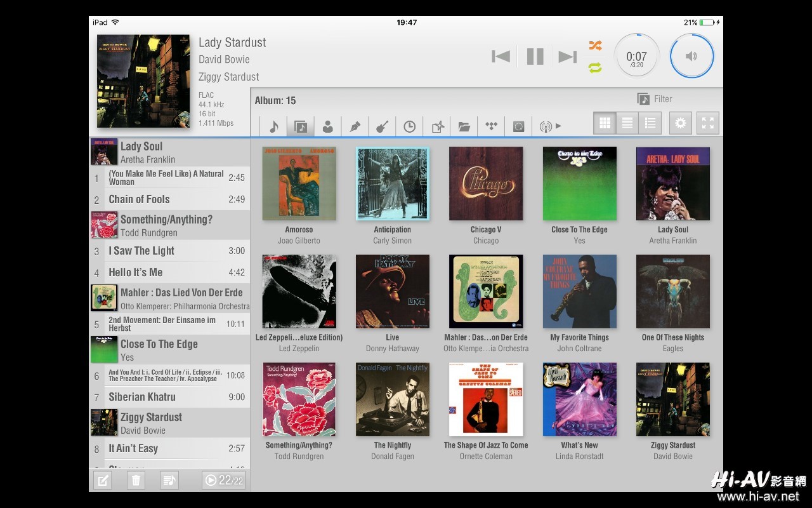Screen dimensions: 812x508
Task: Select Something/Anything? playlist album header
Action: point(169,225)
